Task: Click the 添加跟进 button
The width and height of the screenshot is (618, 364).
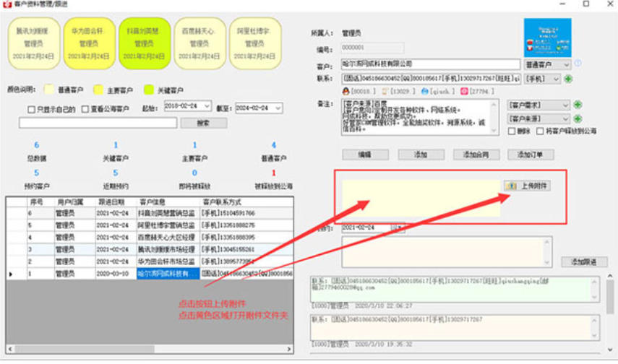Action: click(x=584, y=261)
